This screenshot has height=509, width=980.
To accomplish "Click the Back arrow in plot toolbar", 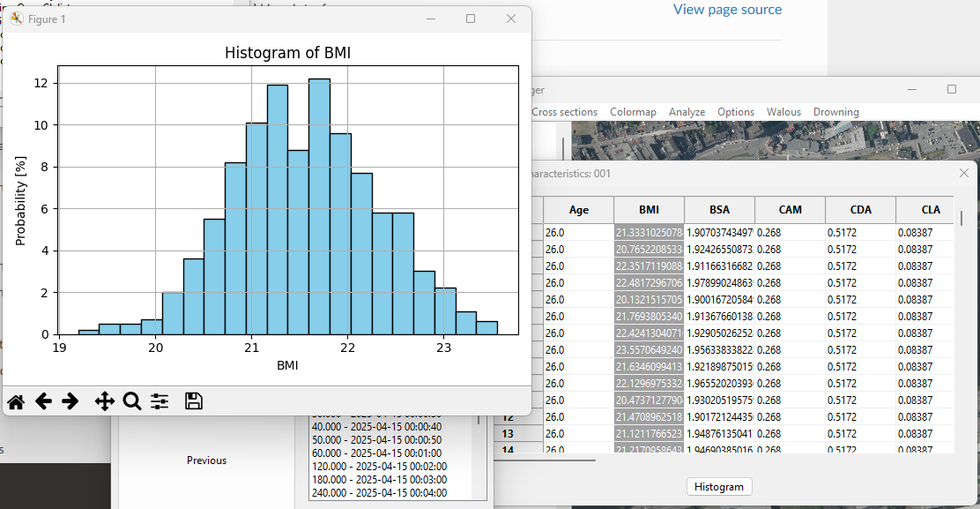I will click(43, 402).
